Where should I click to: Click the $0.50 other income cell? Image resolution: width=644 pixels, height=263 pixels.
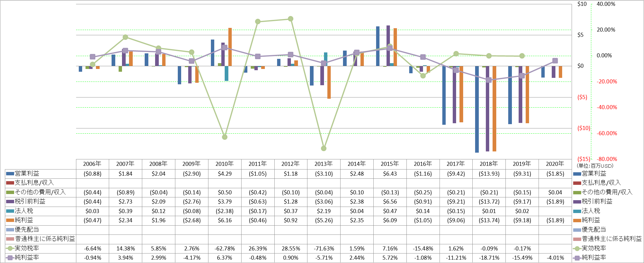click(225, 192)
